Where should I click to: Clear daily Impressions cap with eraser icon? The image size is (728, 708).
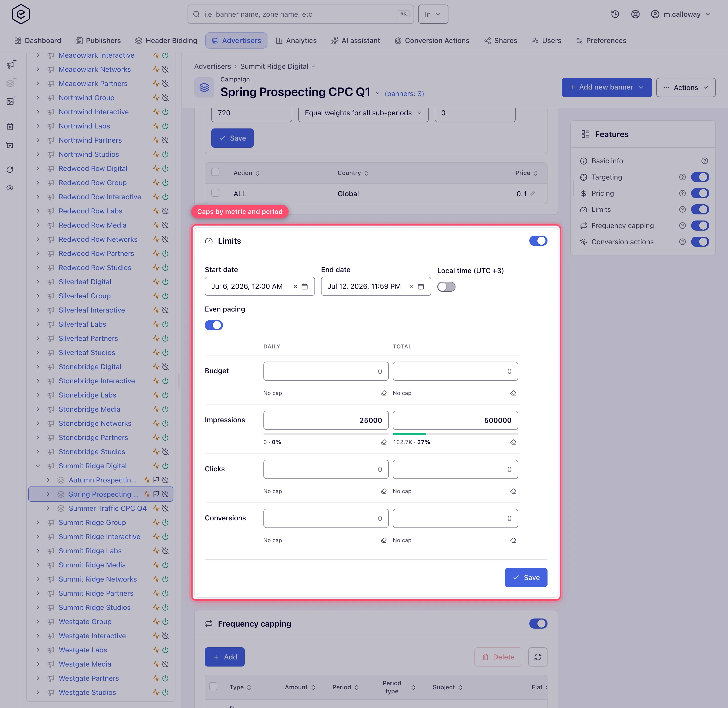[x=384, y=442]
